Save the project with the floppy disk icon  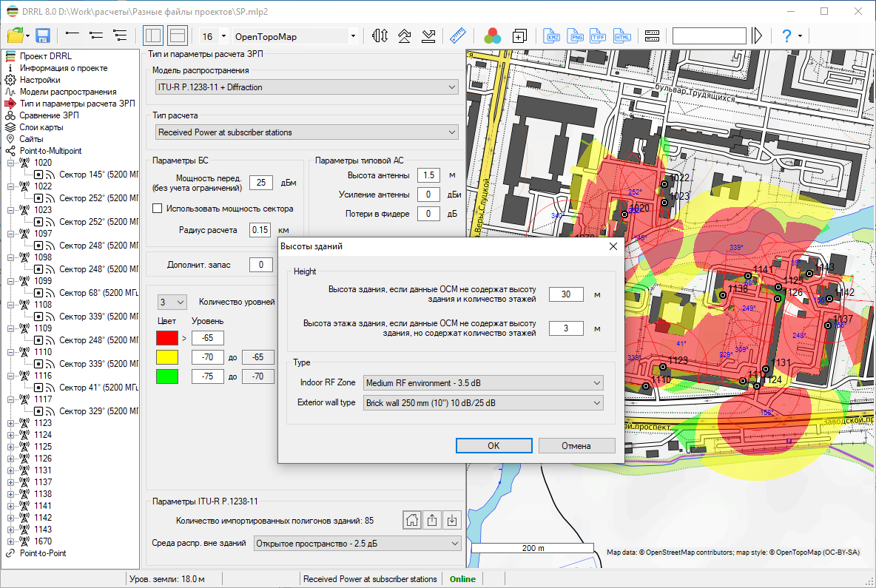coord(42,36)
